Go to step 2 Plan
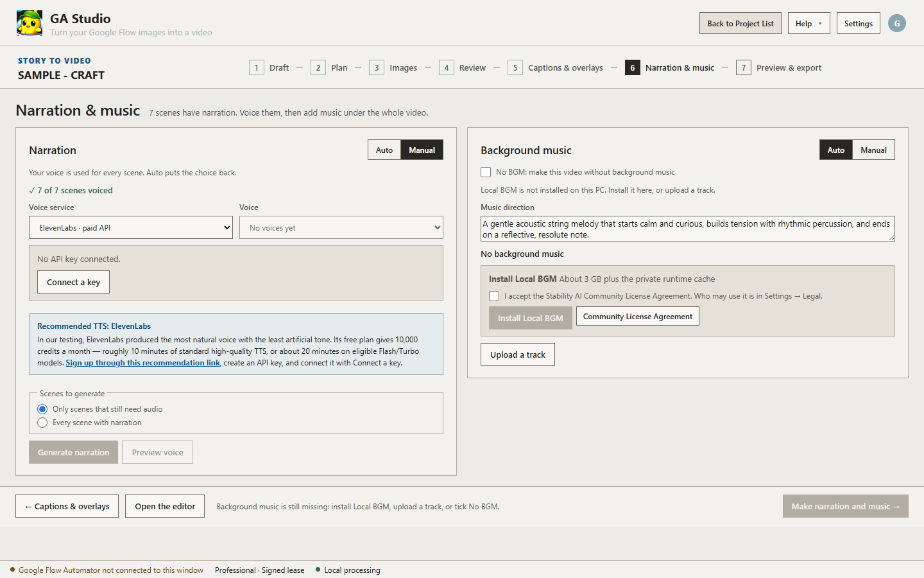Image resolution: width=924 pixels, height=578 pixels. pyautogui.click(x=329, y=67)
